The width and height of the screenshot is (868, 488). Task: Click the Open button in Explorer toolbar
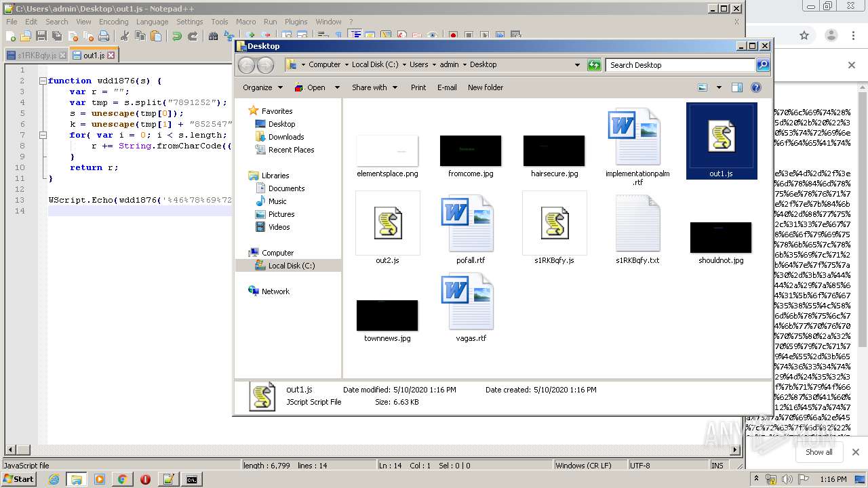(310, 87)
